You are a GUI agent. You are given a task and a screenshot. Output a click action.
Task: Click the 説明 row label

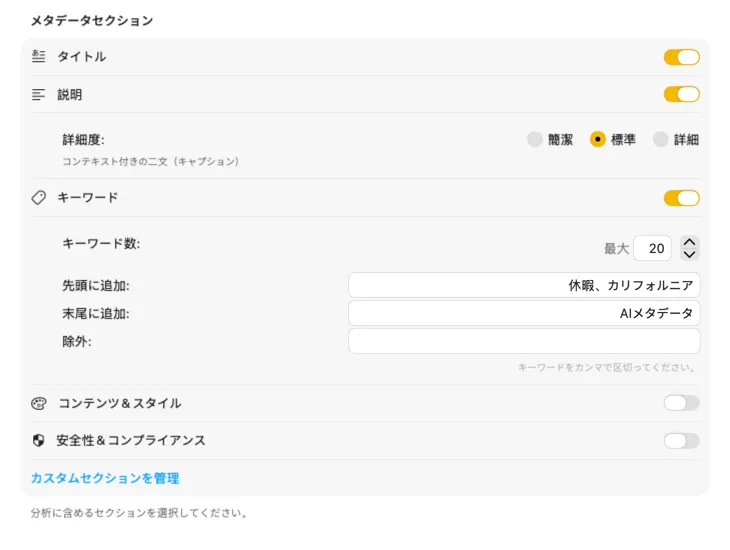pos(69,95)
